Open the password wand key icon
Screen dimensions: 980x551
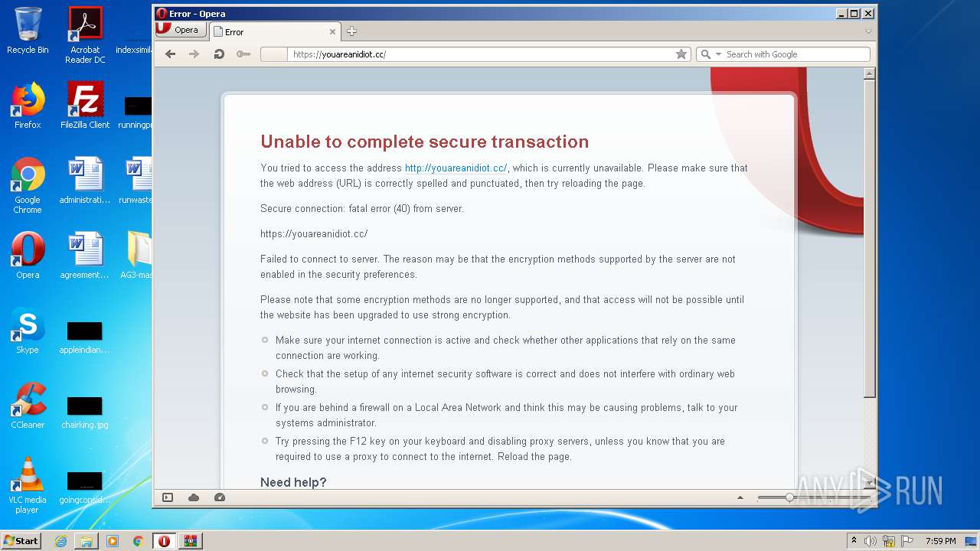pos(243,54)
